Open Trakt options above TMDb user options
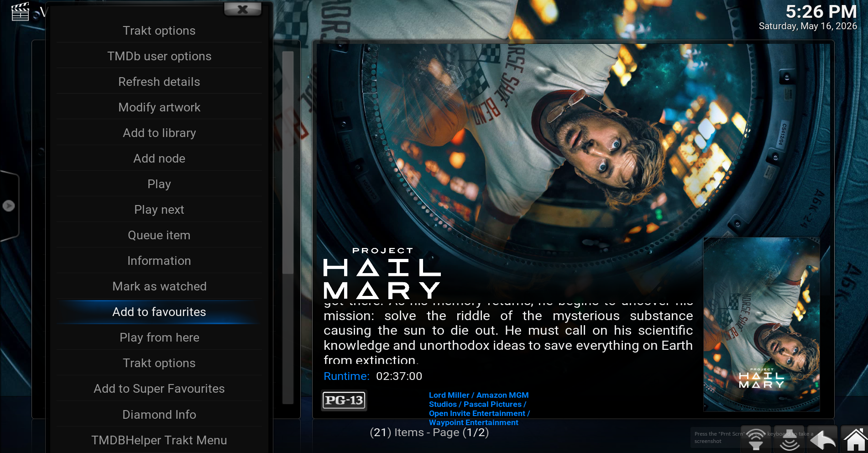Screen dimensions: 868x453 (x=159, y=31)
